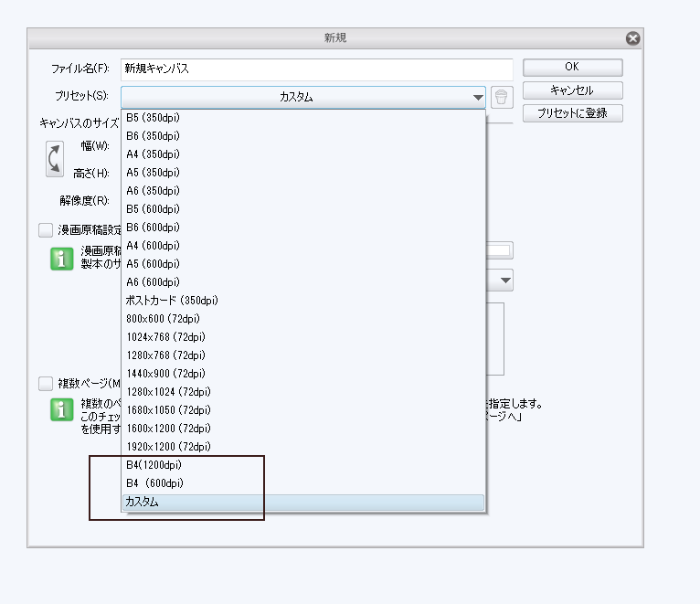Select B6 (350dpi) preset
Viewport: 700px width, 604px height.
303,136
